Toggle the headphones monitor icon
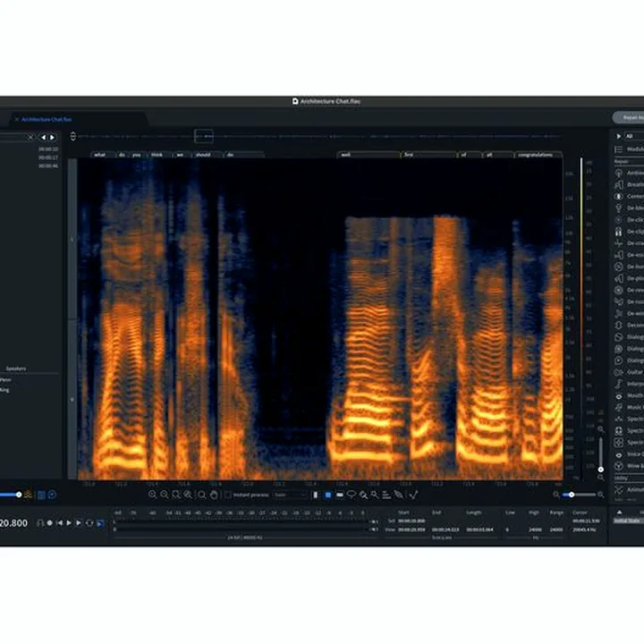Viewport: 644px width, 644px height. [x=40, y=523]
